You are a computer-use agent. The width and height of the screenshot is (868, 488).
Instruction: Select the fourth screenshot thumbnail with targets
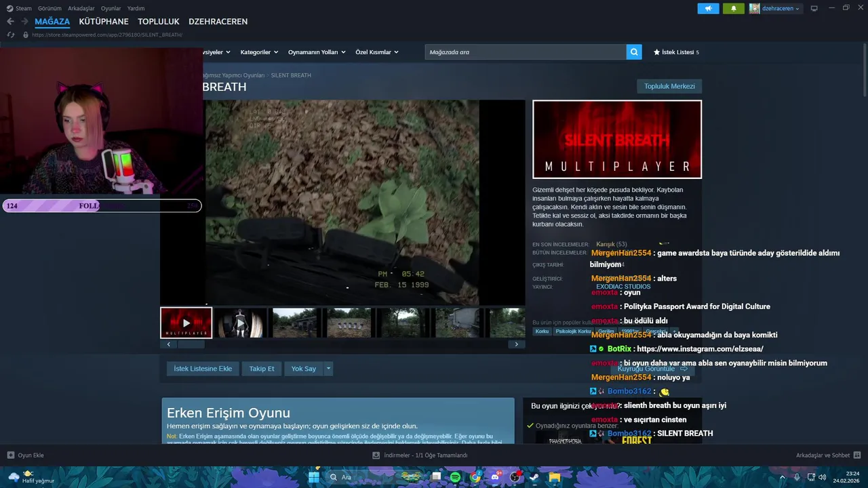point(349,323)
